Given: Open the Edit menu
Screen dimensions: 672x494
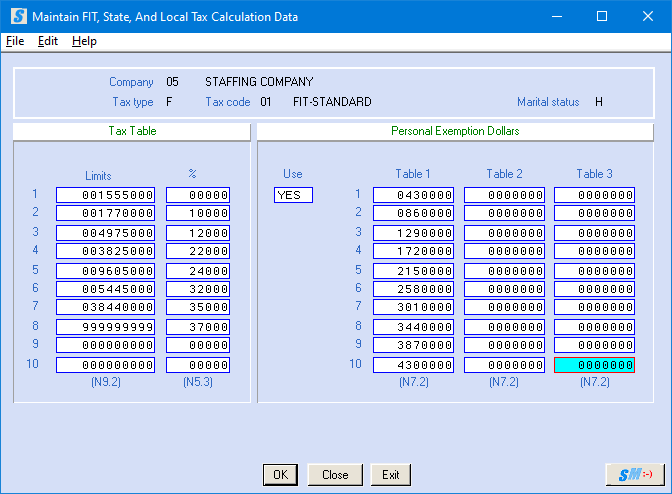Looking at the screenshot, I should 48,41.
